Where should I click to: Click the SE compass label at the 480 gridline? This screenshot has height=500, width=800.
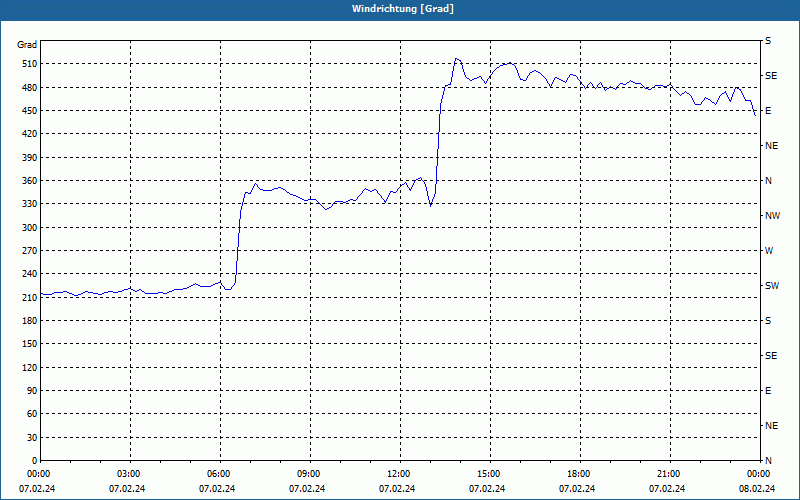coord(771,76)
